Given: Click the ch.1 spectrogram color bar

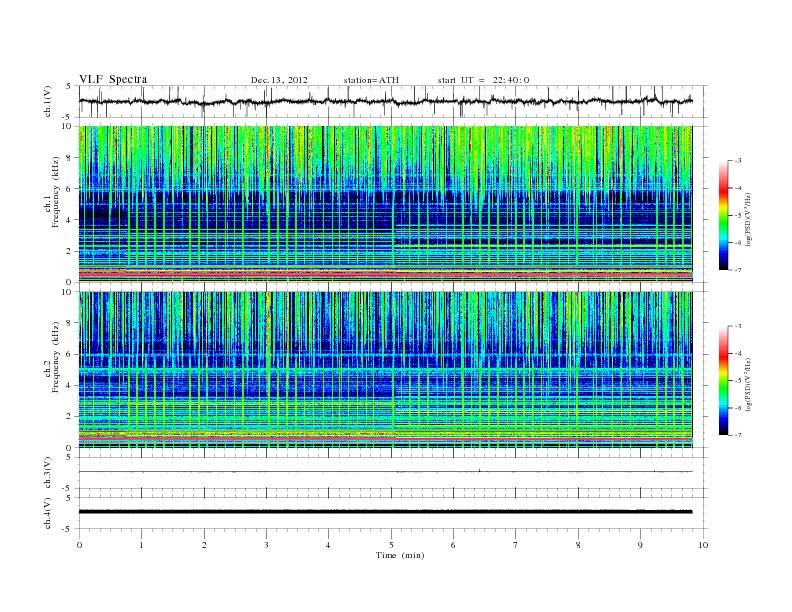Looking at the screenshot, I should point(723,216).
